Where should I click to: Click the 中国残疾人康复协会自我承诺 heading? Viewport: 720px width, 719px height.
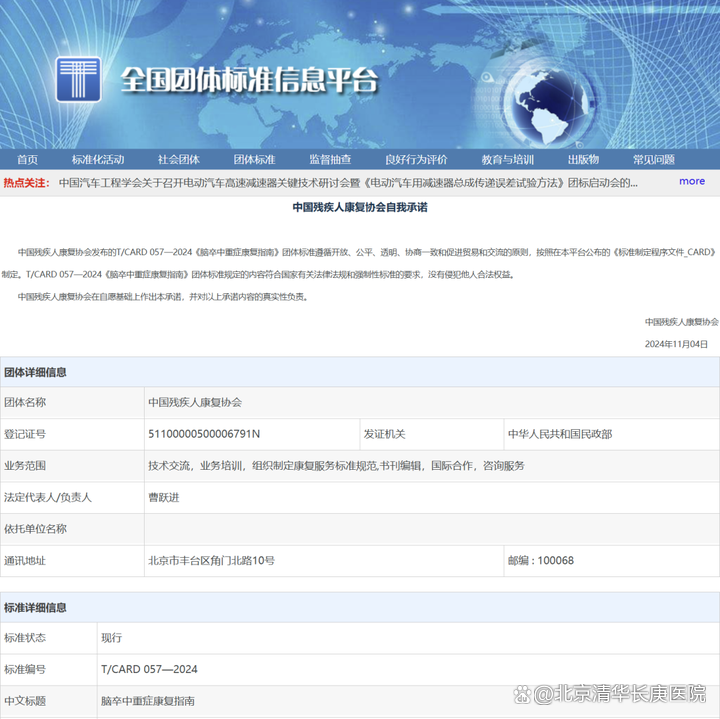[x=359, y=207]
